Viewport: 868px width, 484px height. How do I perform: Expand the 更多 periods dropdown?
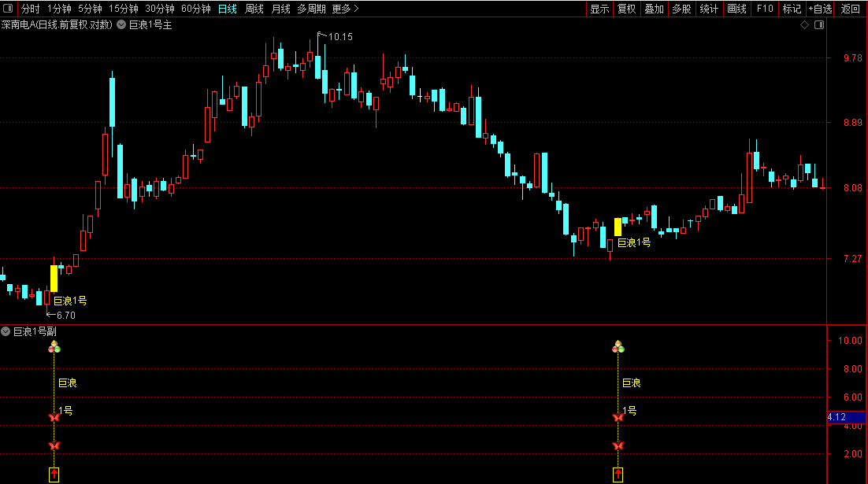346,9
